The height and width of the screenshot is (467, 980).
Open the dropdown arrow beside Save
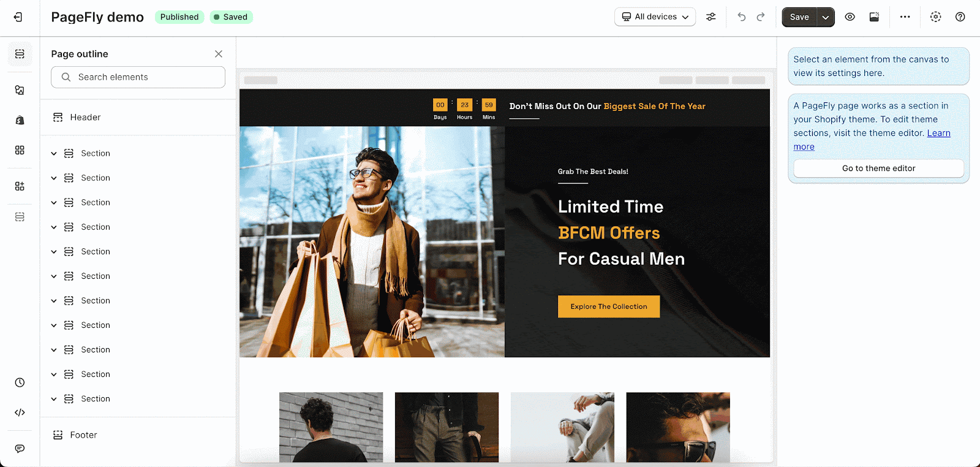(x=826, y=17)
